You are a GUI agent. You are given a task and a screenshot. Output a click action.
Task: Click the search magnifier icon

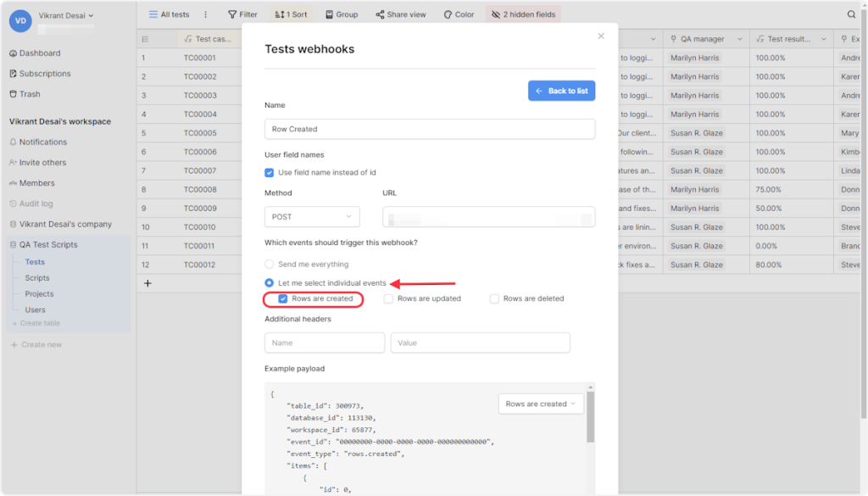[851, 14]
